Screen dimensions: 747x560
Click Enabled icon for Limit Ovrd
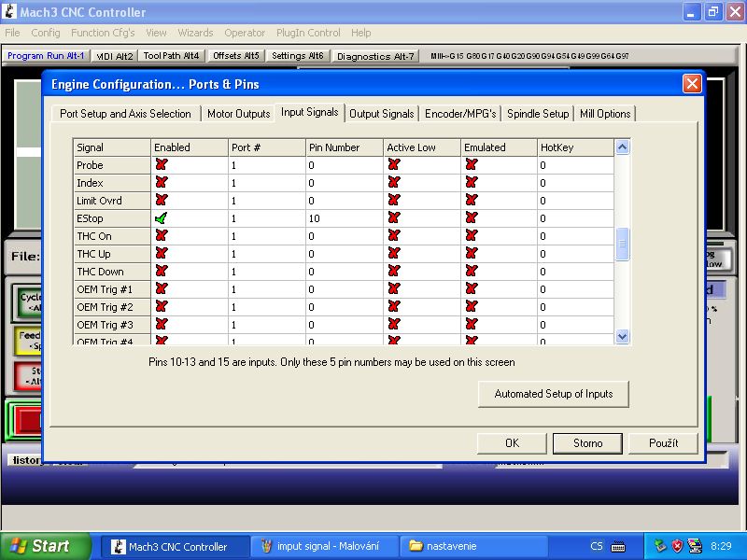tap(162, 201)
